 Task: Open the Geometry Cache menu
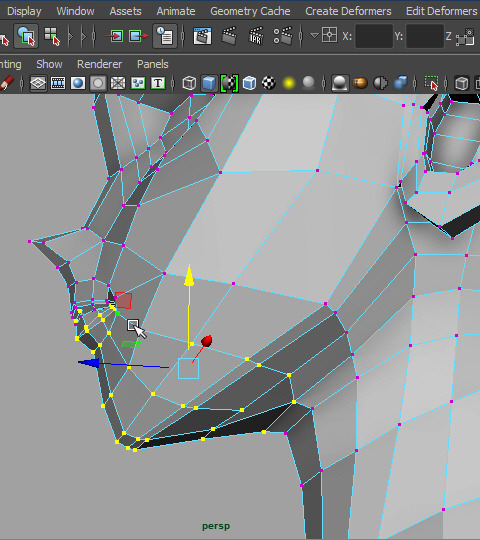(250, 11)
